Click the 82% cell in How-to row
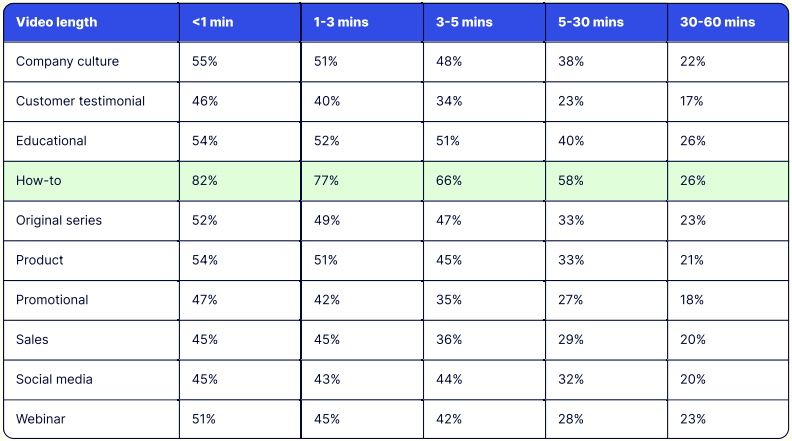The width and height of the screenshot is (792, 441). coord(205,181)
